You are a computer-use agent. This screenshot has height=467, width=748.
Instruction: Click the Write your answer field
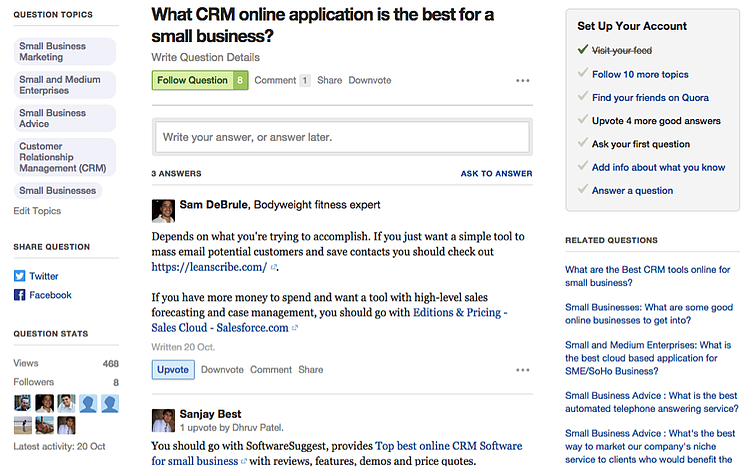pos(342,137)
